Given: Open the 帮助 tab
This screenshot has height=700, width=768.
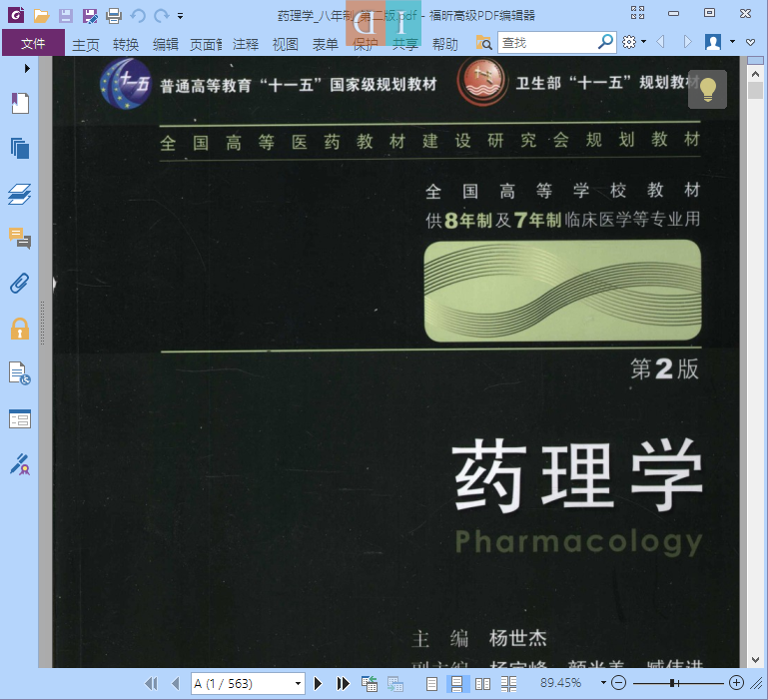Looking at the screenshot, I should click(444, 45).
